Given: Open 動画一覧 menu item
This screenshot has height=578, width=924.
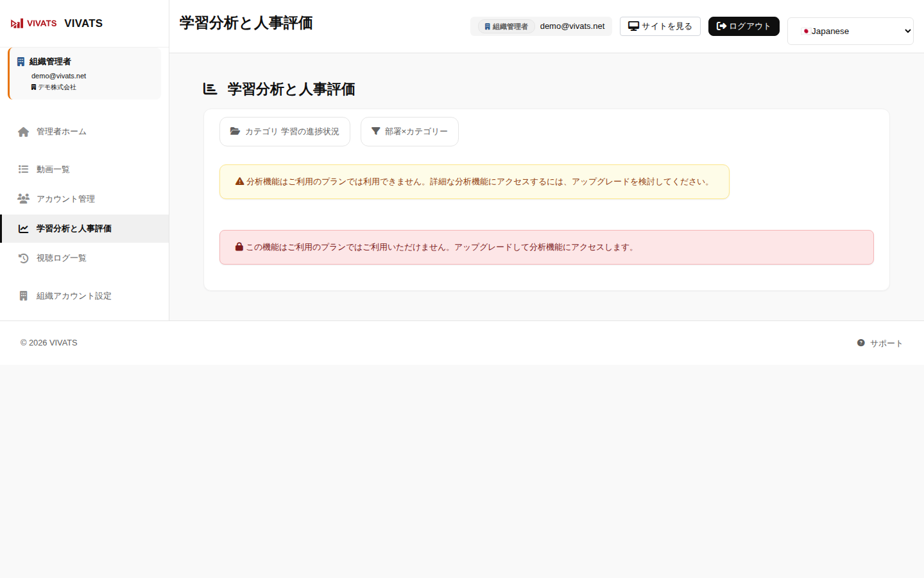Looking at the screenshot, I should pyautogui.click(x=85, y=170).
